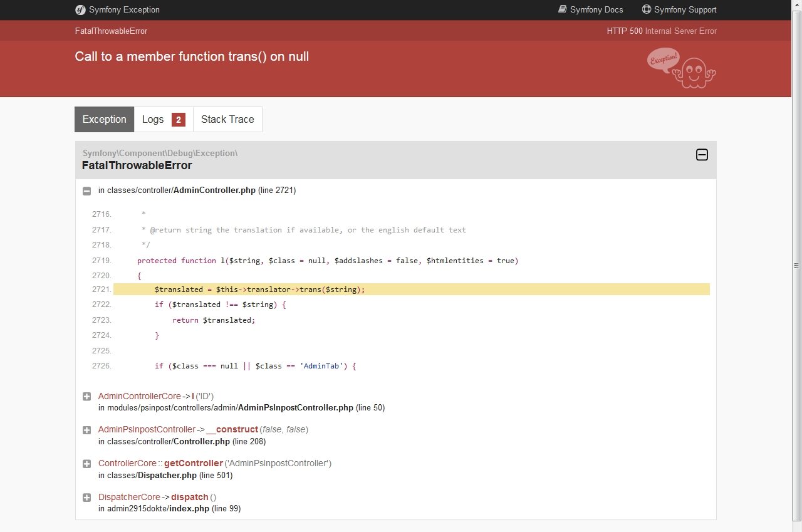Click the scrollbar up arrow
Image resolution: width=802 pixels, height=532 pixels.
click(796, 6)
